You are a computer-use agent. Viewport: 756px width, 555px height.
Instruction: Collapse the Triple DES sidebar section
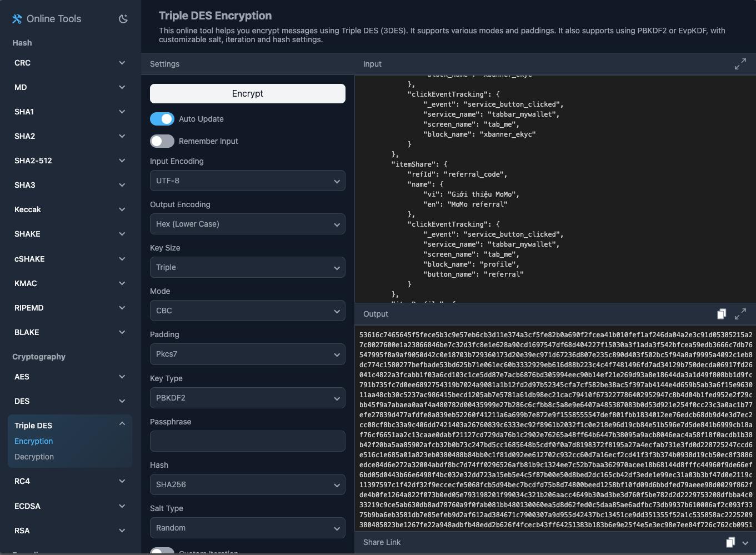70,425
